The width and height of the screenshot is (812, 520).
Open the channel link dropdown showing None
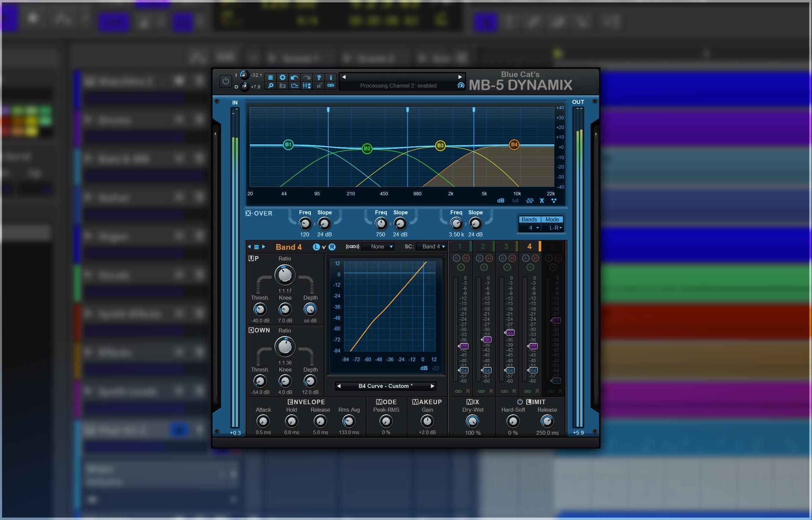378,247
